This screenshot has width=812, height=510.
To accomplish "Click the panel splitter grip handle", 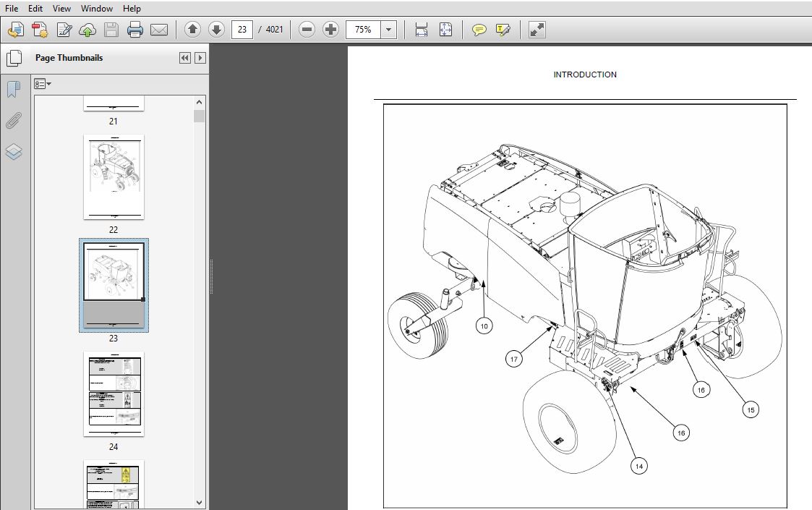I will coord(211,277).
